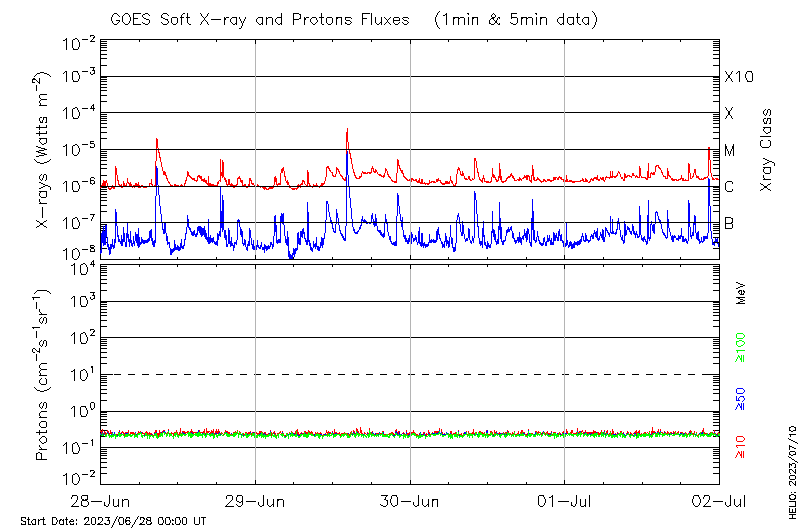Select the X10 X-ray class label
Screen dimensions: 800x530
click(738, 77)
